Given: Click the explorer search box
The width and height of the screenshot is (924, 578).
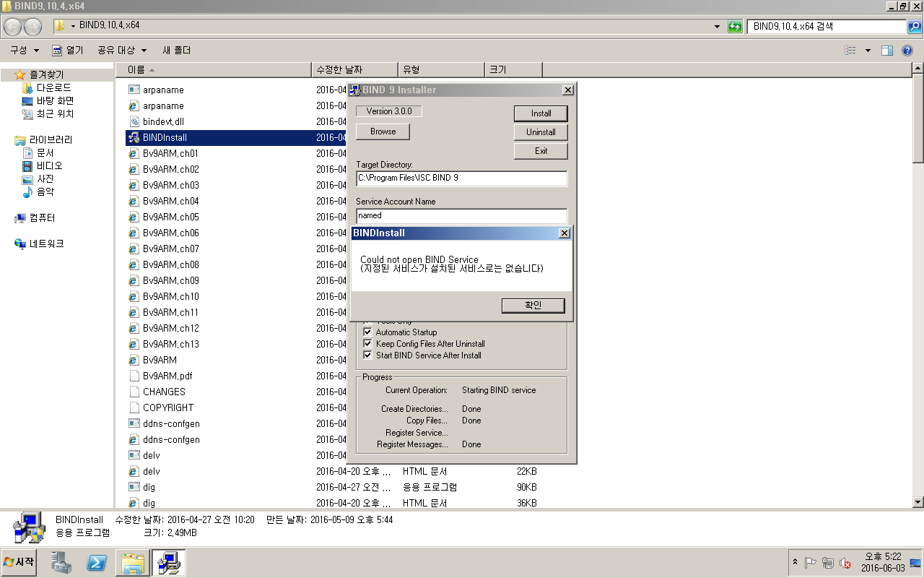Looking at the screenshot, I should tap(827, 26).
